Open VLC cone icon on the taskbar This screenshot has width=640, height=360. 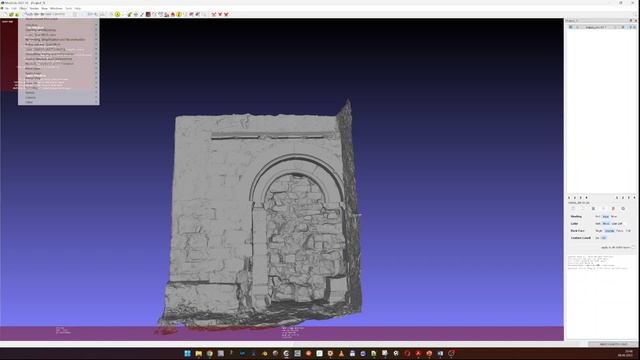[341, 353]
